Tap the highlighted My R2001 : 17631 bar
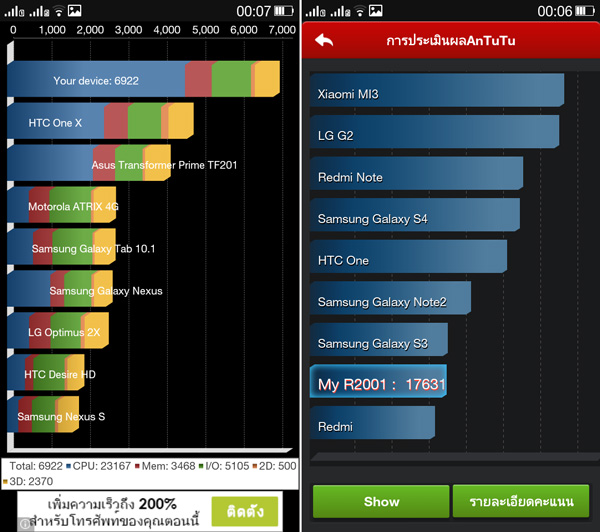Screen dimensions: 600x532 click(378, 382)
